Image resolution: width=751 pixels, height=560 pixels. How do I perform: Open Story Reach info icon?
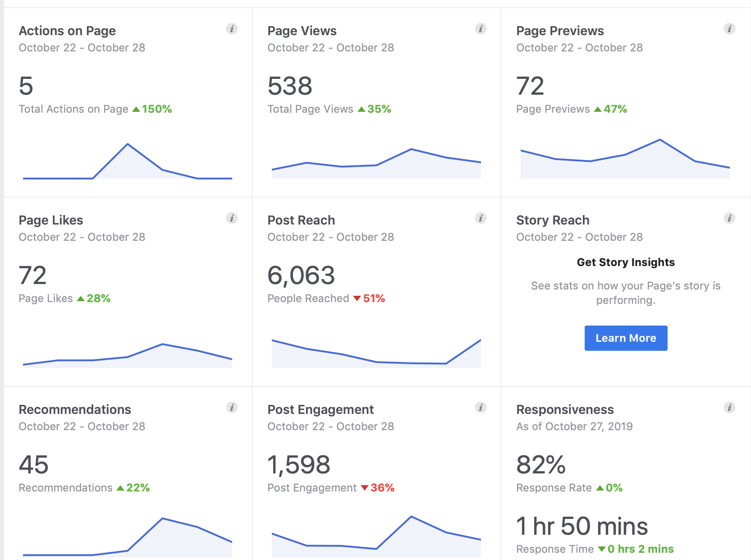(729, 218)
